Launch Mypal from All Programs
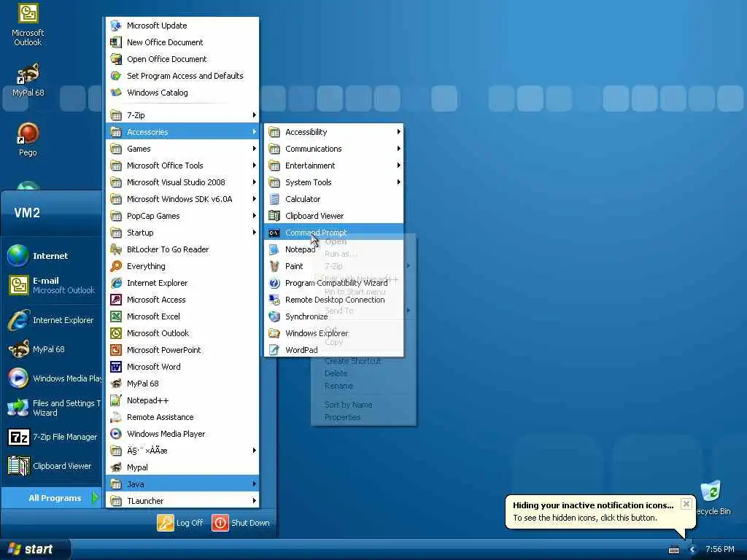 point(182,467)
